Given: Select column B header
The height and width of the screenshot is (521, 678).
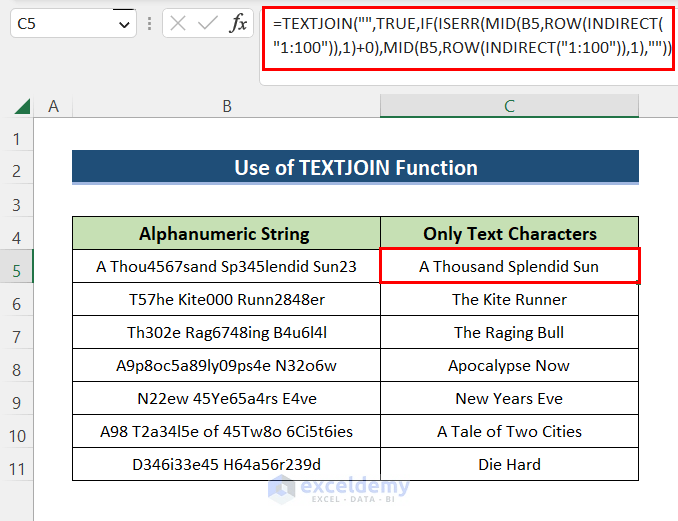Looking at the screenshot, I should point(227,106).
